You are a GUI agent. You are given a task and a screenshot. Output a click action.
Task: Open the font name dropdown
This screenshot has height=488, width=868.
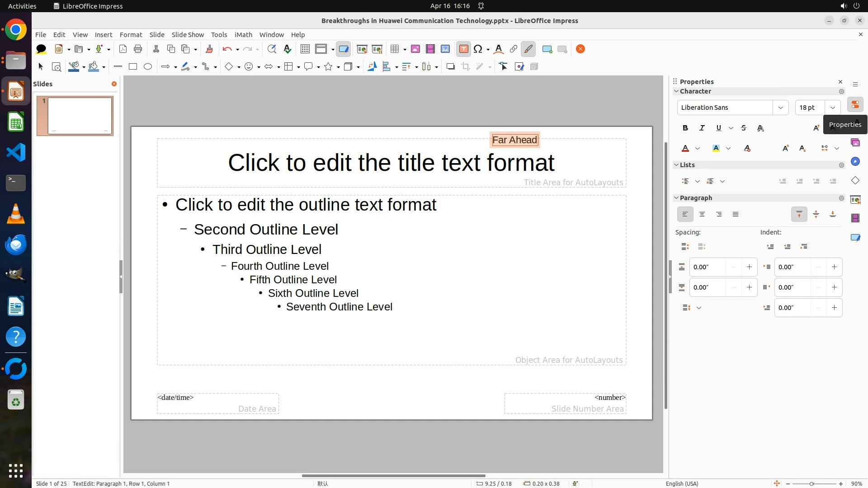point(780,108)
